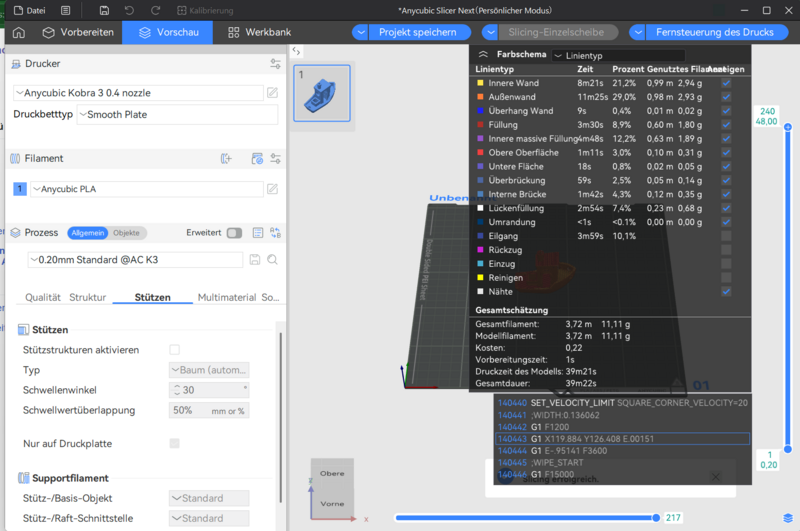800x531 pixels.
Task: Click the process settings list icon
Action: pos(258,233)
